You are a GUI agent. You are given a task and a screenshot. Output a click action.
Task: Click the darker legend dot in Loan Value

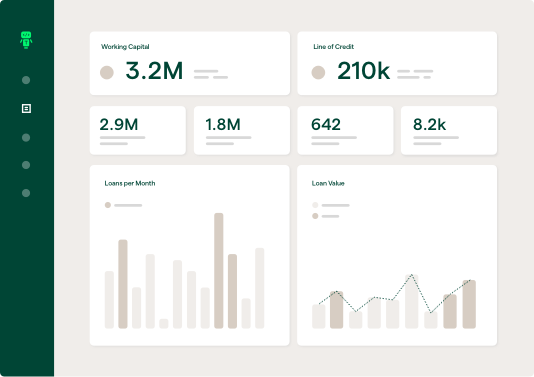tap(315, 216)
